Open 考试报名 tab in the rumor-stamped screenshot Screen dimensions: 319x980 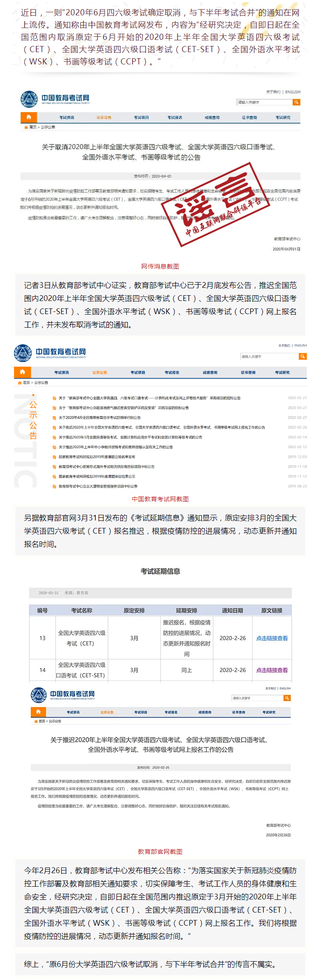point(175,117)
